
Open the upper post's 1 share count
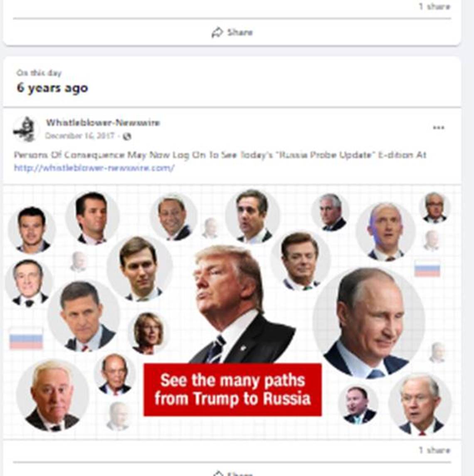click(434, 6)
